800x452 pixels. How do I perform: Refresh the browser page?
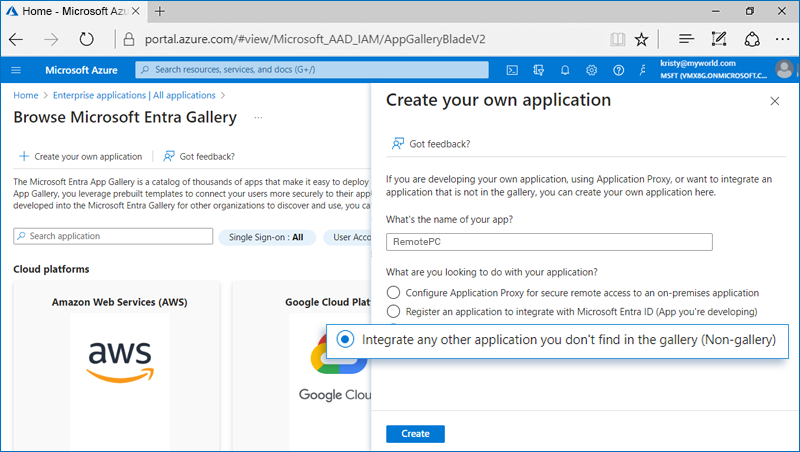pyautogui.click(x=86, y=39)
